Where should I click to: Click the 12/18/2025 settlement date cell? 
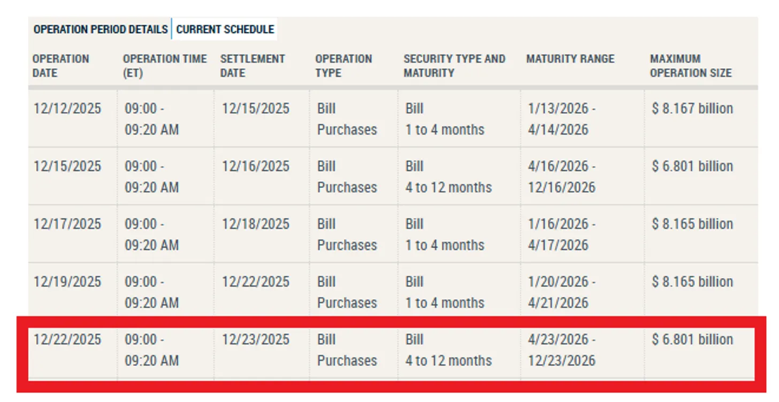pos(256,225)
